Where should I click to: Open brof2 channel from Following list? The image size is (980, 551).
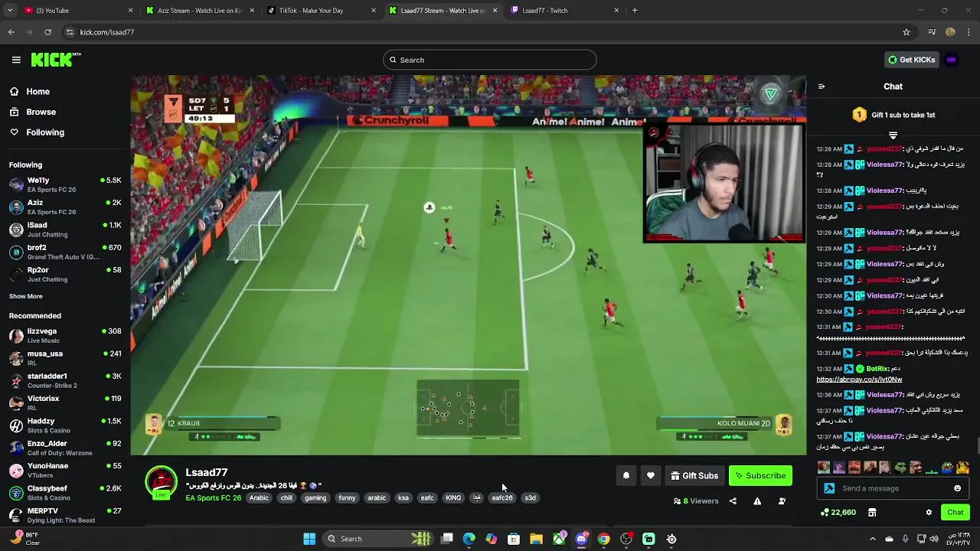point(65,252)
